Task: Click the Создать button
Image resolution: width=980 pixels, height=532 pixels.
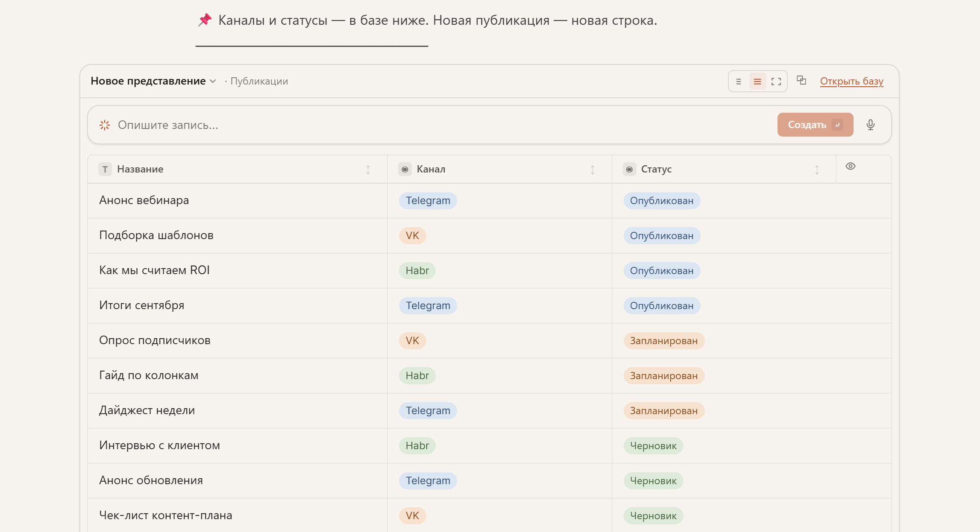Action: [x=815, y=125]
